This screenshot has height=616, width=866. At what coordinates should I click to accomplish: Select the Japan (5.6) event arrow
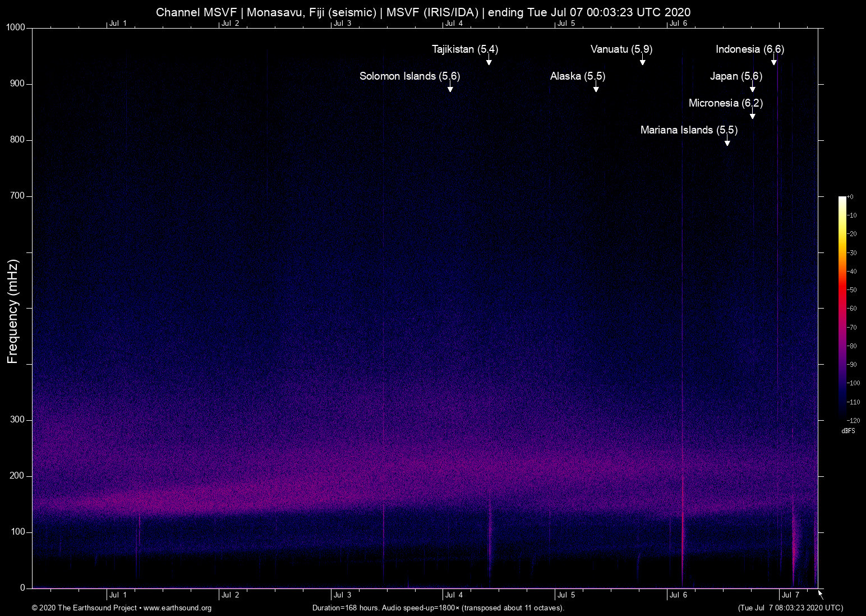pos(753,88)
